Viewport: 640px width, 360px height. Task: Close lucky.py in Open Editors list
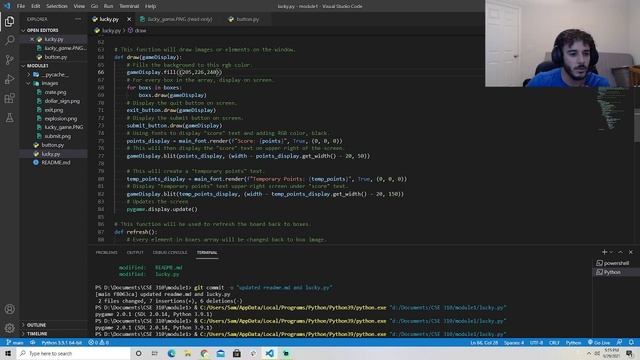(x=32, y=39)
